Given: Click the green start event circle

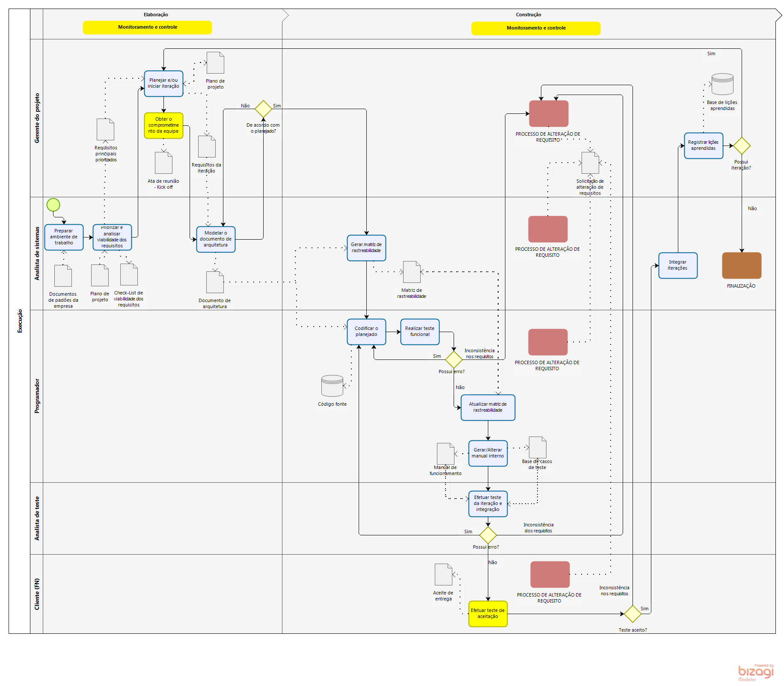Looking at the screenshot, I should point(53,205).
